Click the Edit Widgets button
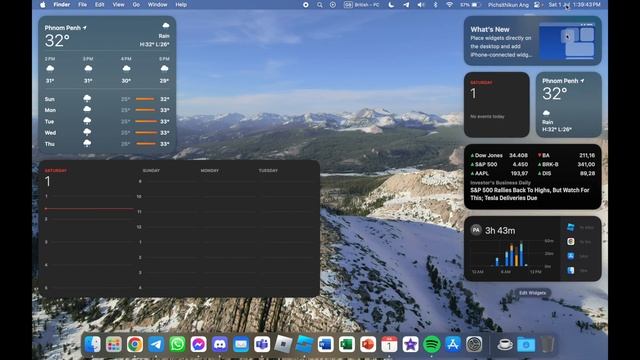The image size is (640, 360). click(532, 293)
